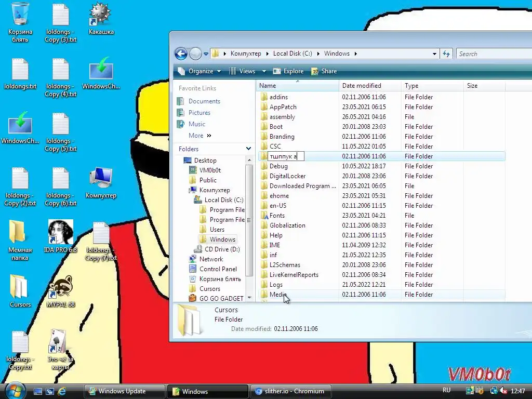Click the Explorer Search box
This screenshot has height=399, width=532.
[x=494, y=54]
